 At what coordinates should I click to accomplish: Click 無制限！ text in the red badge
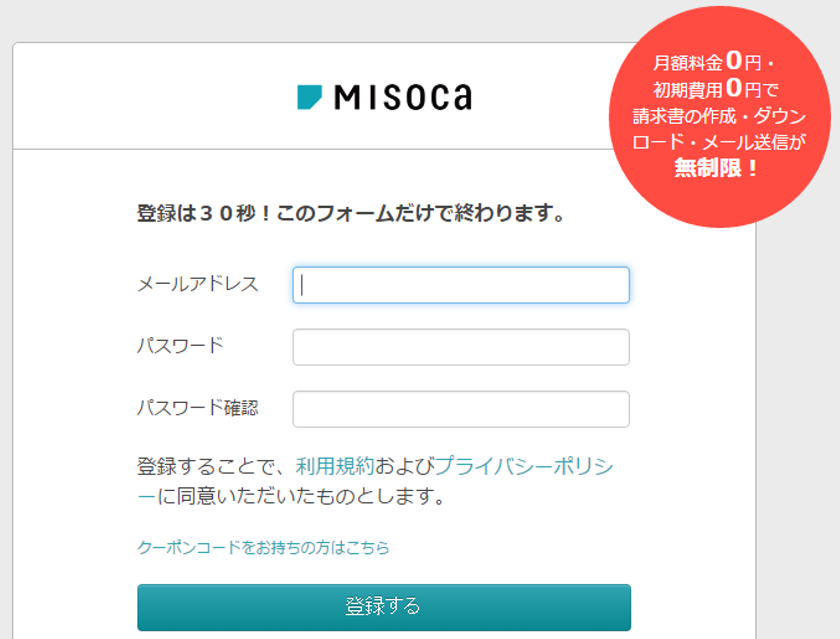(716, 169)
